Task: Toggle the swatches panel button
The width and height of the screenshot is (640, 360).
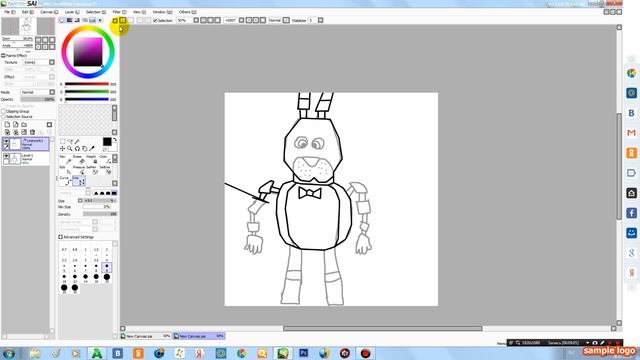Action: click(x=93, y=20)
